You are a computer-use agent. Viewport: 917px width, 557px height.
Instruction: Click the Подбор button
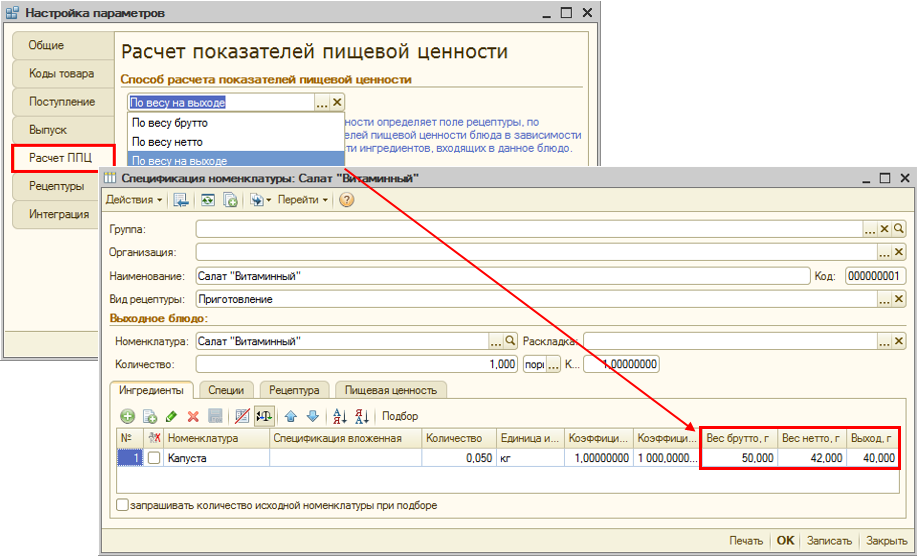click(400, 416)
